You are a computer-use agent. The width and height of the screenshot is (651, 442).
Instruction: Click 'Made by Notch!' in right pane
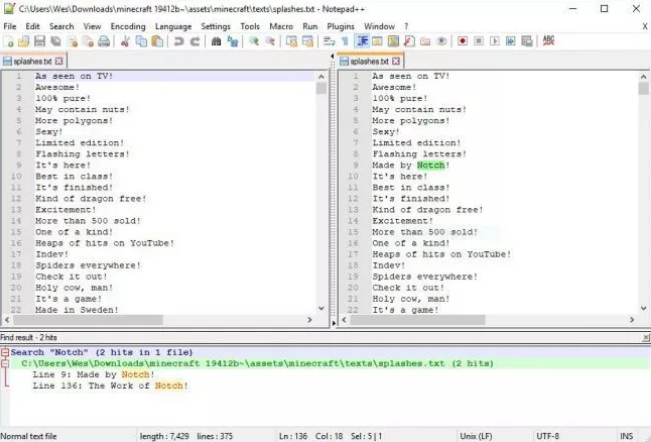[411, 165]
